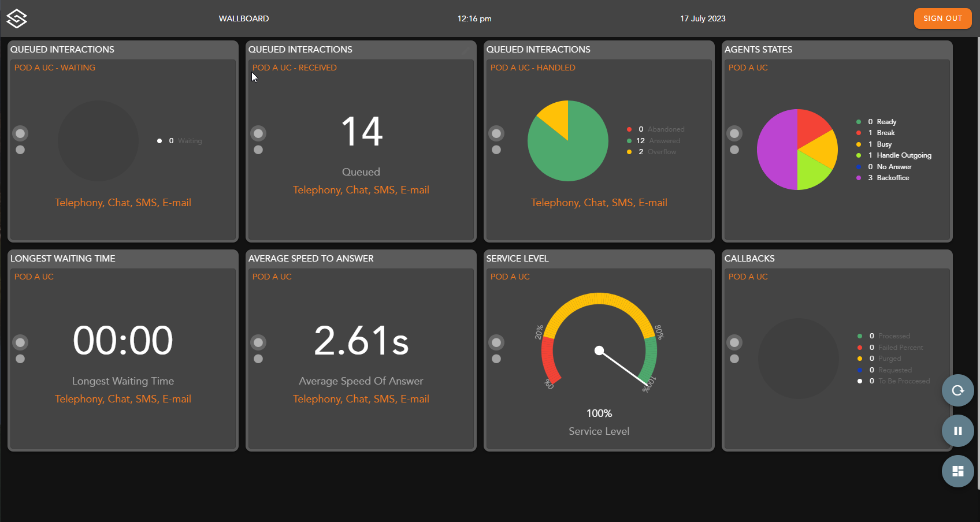Select the WALLBOARD header label
Image resolution: width=980 pixels, height=522 pixels.
coord(244,18)
